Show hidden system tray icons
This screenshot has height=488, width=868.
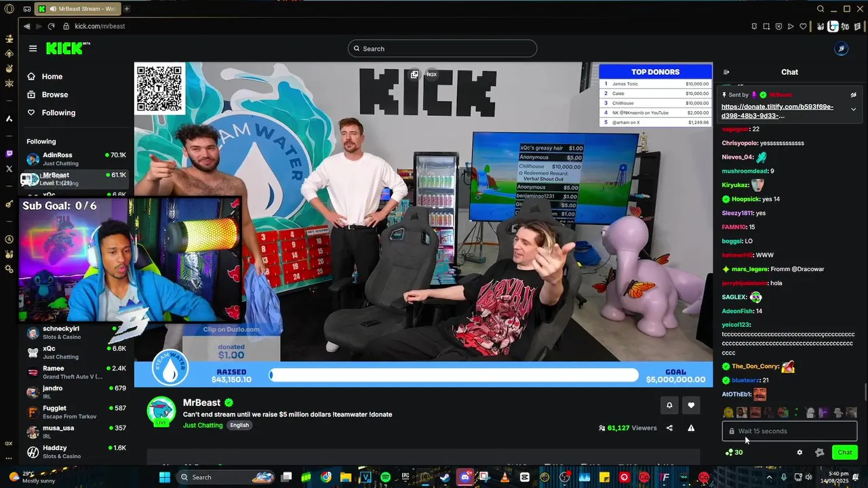[769, 477]
